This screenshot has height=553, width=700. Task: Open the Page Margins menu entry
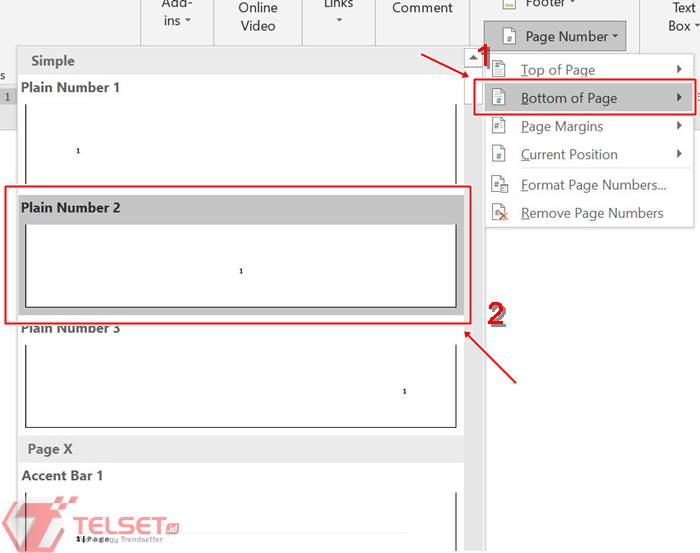[589, 126]
